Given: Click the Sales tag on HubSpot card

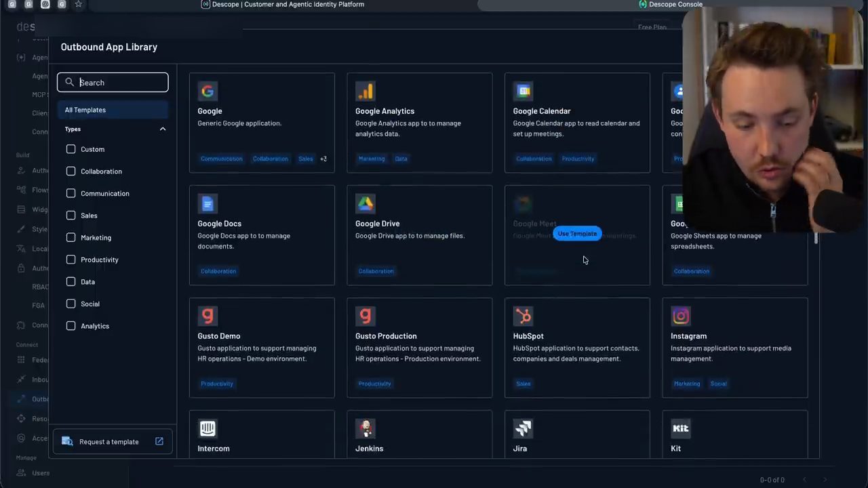Looking at the screenshot, I should [x=524, y=384].
